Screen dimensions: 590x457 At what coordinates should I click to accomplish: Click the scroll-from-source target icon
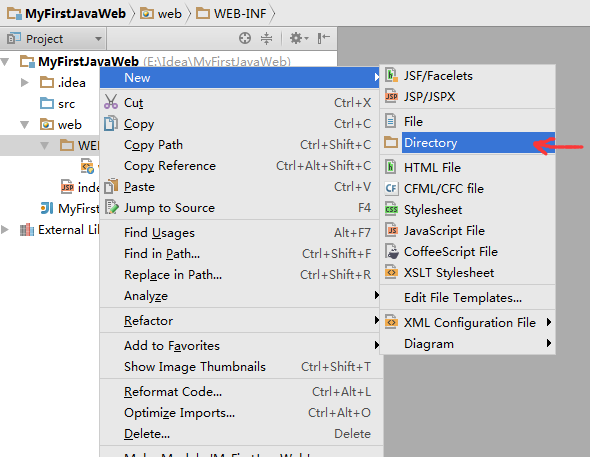pyautogui.click(x=245, y=38)
